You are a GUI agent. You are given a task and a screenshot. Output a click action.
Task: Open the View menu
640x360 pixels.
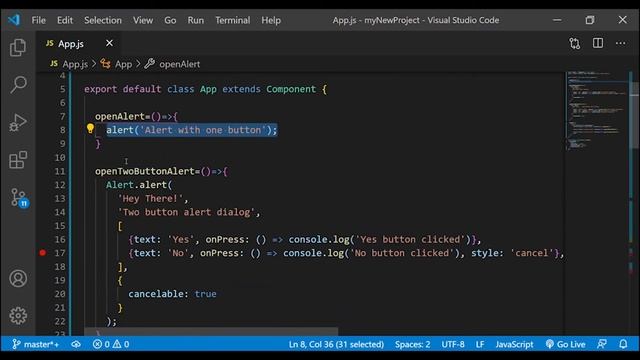pyautogui.click(x=143, y=20)
